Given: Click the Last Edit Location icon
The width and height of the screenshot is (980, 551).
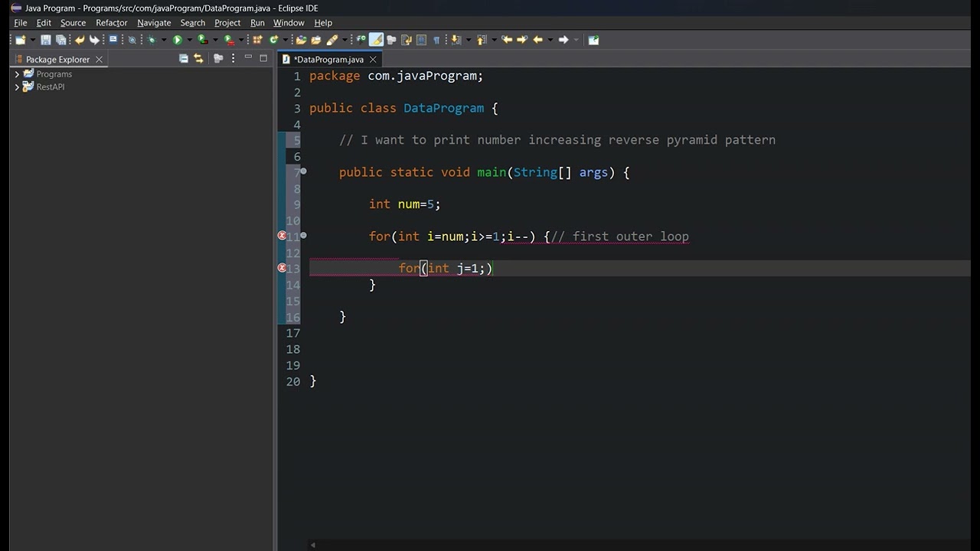Looking at the screenshot, I should (507, 40).
